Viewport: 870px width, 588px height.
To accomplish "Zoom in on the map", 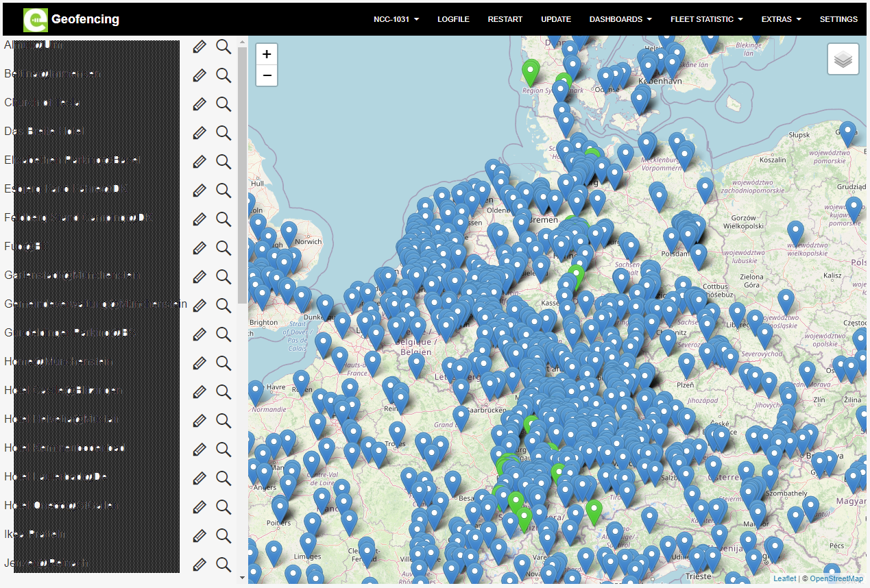I will (x=267, y=54).
